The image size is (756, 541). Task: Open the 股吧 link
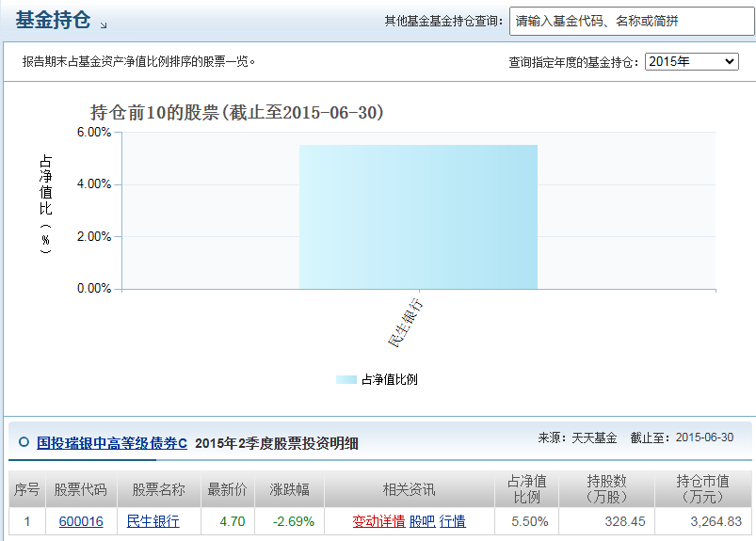pos(423,521)
